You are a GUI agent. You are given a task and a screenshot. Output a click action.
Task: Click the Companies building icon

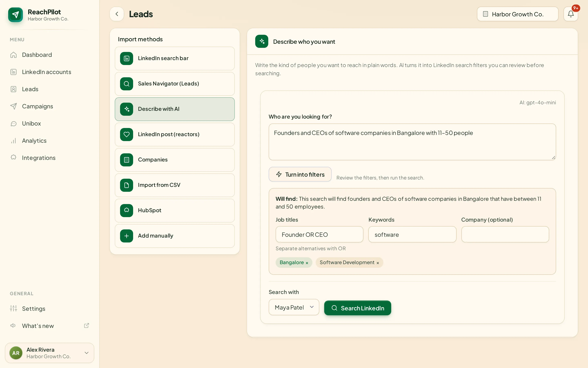[x=127, y=160]
